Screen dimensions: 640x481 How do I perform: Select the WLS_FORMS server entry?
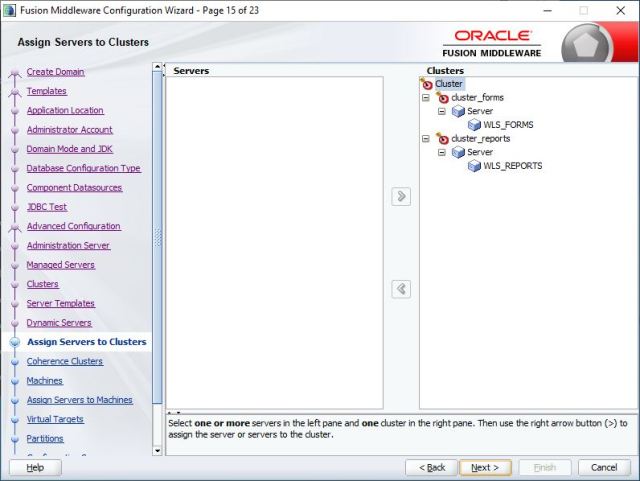(x=508, y=125)
